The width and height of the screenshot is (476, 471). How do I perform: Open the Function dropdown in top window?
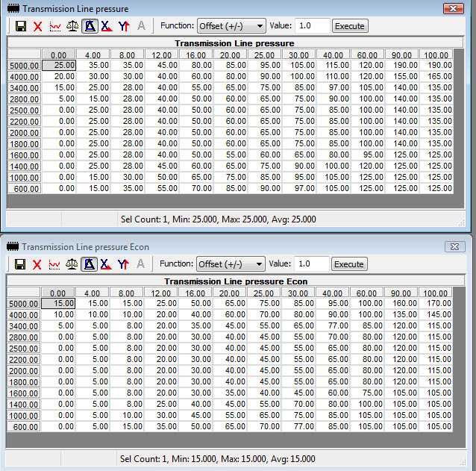(x=231, y=26)
